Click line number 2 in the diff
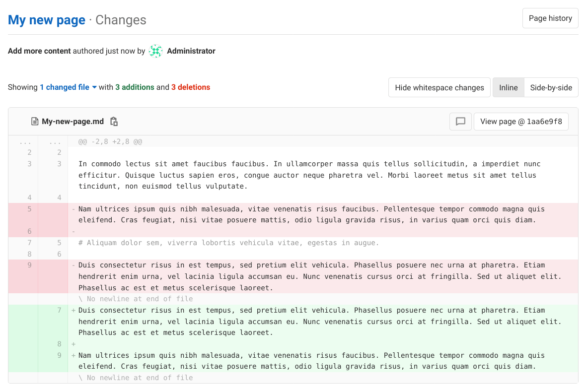The height and width of the screenshot is (392, 586). 29,152
